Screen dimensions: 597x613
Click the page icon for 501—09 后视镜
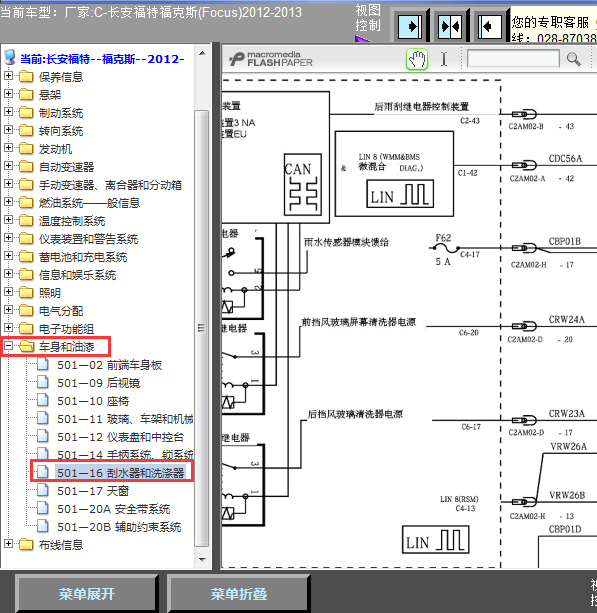click(43, 382)
